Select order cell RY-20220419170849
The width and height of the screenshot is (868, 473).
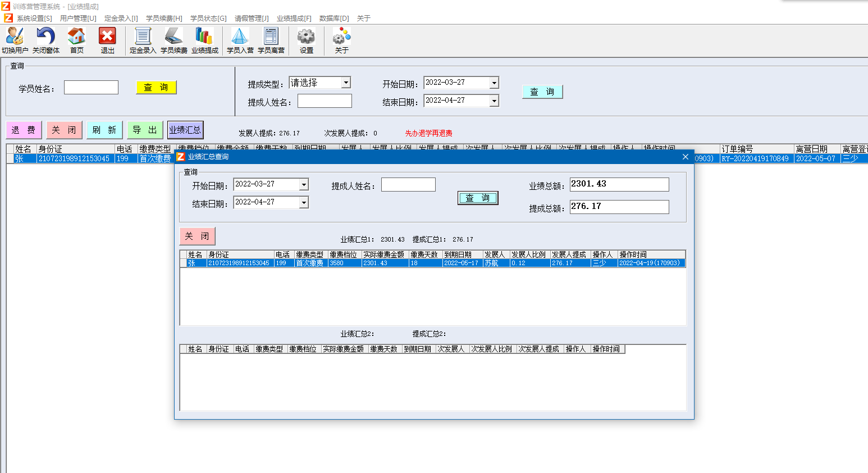tap(757, 158)
